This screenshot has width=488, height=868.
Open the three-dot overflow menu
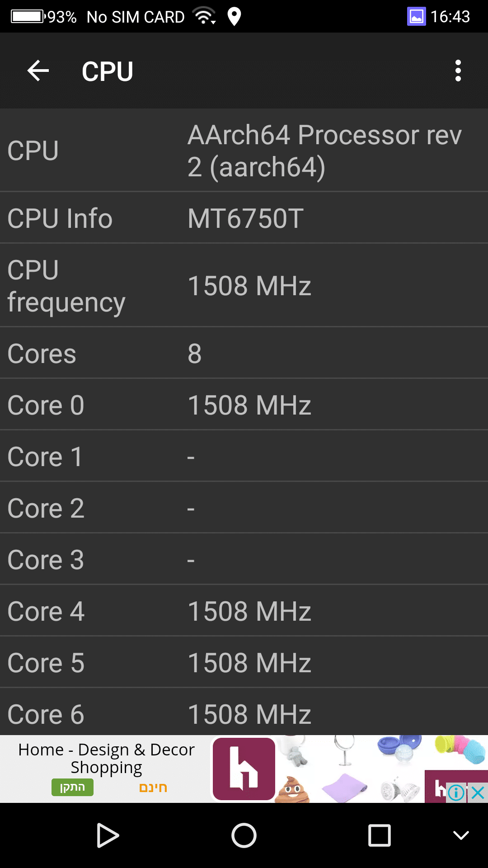coord(458,71)
